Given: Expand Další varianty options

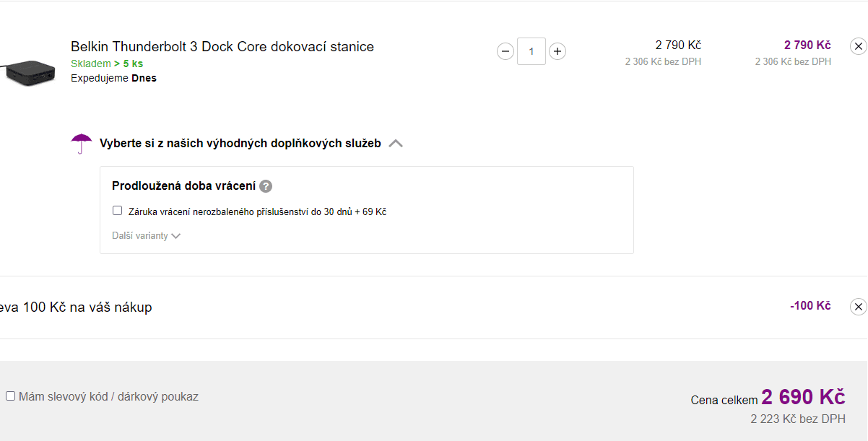Looking at the screenshot, I should pyautogui.click(x=146, y=235).
